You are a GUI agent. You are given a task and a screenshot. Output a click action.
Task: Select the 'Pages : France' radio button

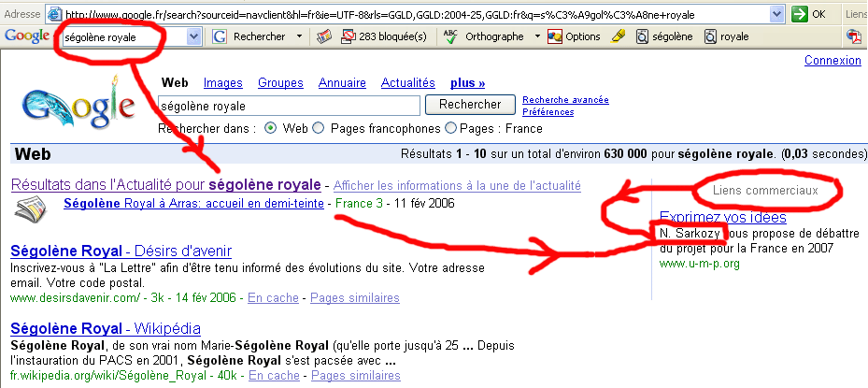click(x=451, y=128)
